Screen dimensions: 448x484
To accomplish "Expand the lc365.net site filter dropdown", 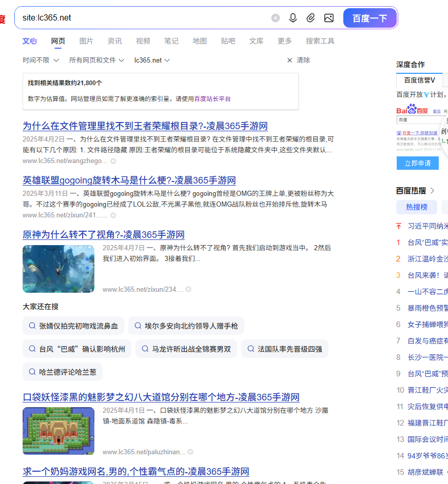I will [152, 60].
